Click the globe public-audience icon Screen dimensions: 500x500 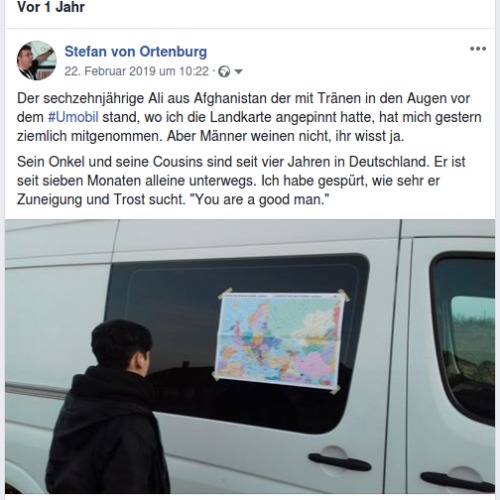[x=224, y=72]
